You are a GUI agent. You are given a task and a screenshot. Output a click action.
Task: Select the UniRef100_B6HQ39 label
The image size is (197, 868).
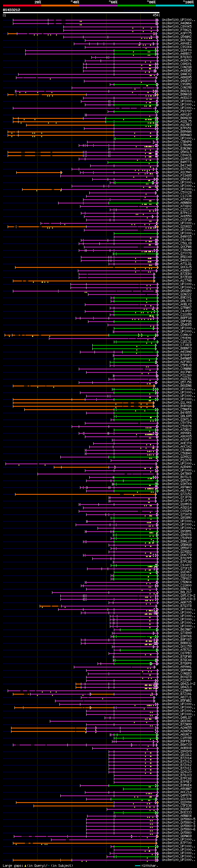(x=176, y=118)
